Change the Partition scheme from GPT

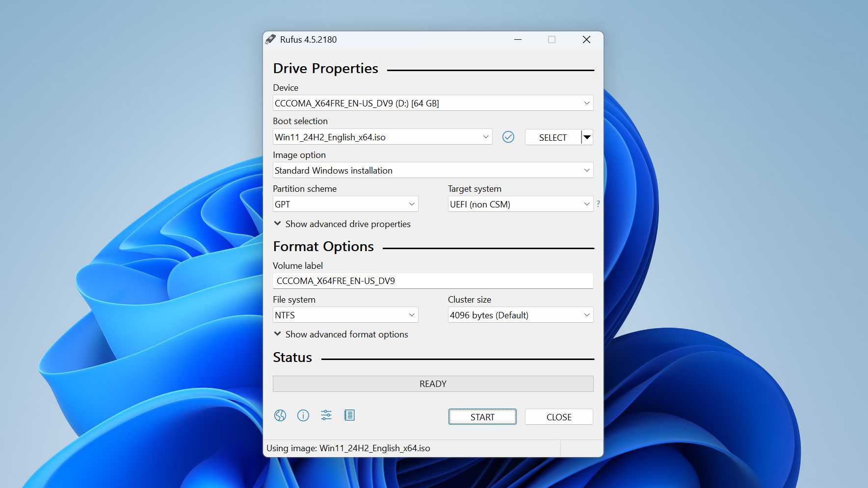click(345, 204)
